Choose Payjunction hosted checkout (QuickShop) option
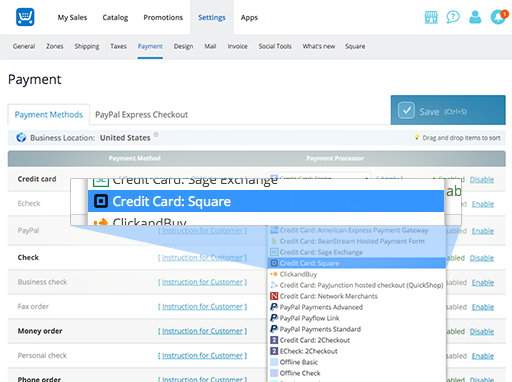This screenshot has width=512, height=382. [x=357, y=285]
